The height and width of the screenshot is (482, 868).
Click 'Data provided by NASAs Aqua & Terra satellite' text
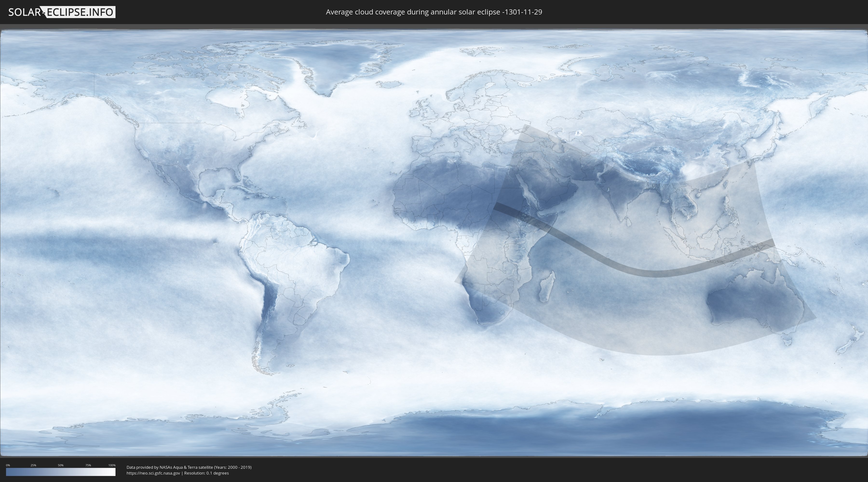point(170,467)
